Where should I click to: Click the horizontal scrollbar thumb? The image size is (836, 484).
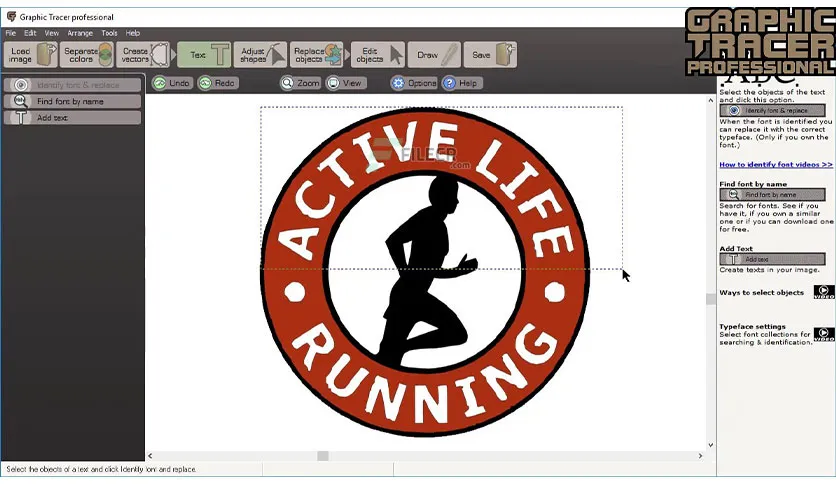click(323, 456)
